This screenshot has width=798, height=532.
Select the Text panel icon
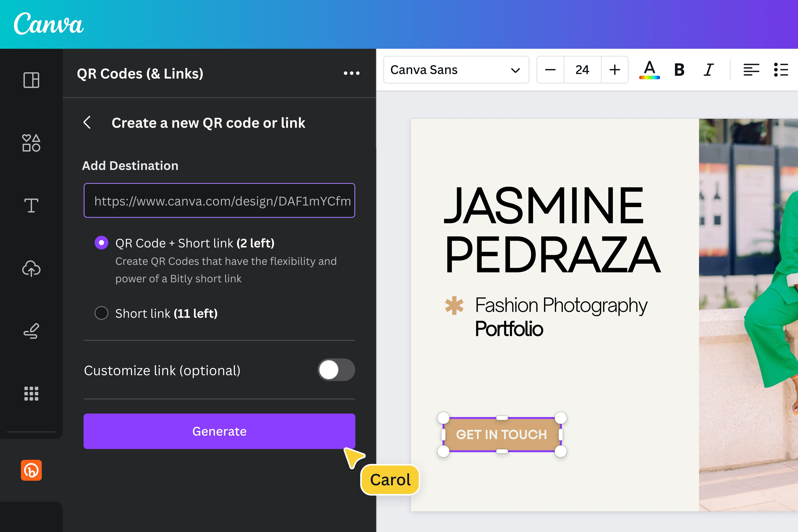pyautogui.click(x=31, y=205)
